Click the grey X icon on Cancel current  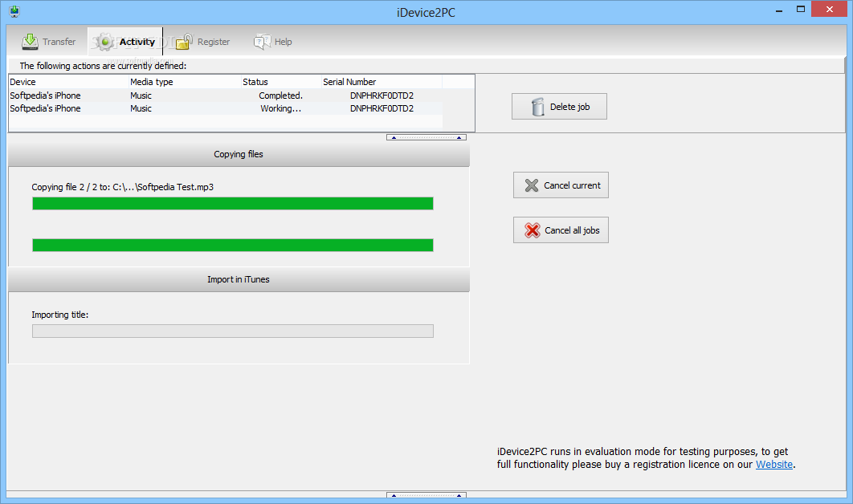pos(532,185)
